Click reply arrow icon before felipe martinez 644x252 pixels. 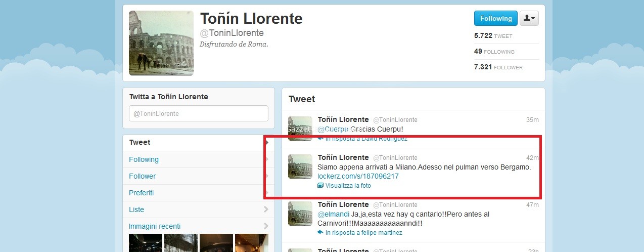coord(320,232)
